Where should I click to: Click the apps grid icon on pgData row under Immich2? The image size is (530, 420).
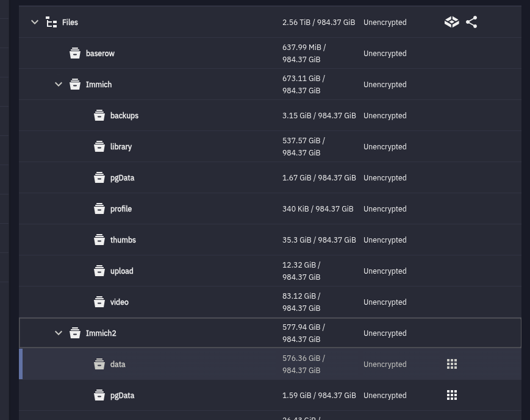coord(452,396)
